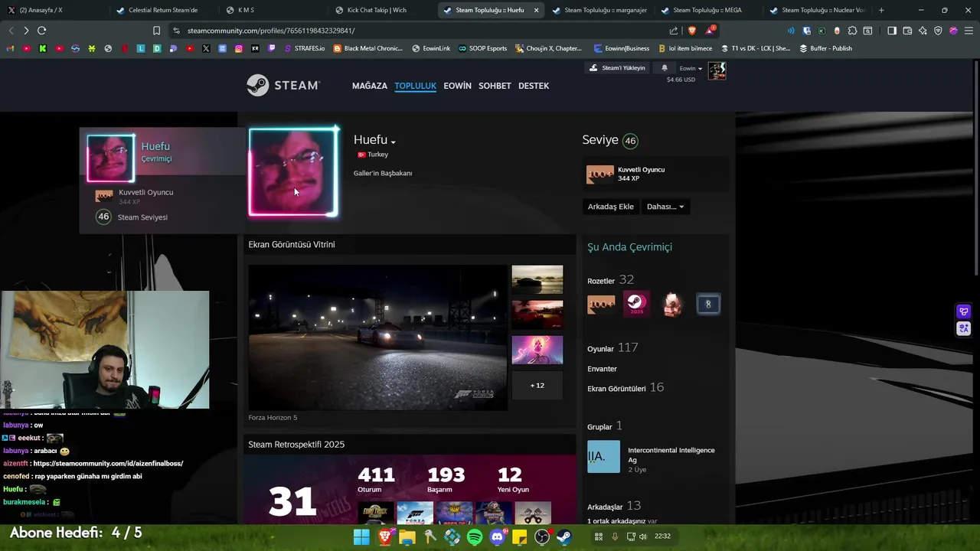Click the account avatar in header
The width and height of the screenshot is (980, 551).
(717, 71)
